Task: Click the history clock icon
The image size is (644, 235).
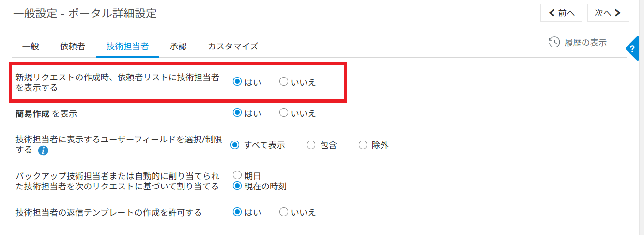Action: click(x=554, y=42)
